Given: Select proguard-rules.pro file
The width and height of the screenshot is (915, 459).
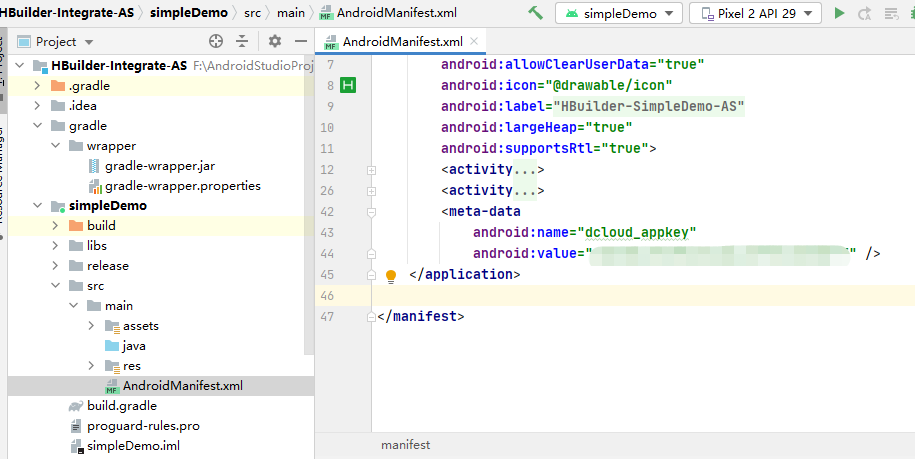Looking at the screenshot, I should click(x=143, y=426).
